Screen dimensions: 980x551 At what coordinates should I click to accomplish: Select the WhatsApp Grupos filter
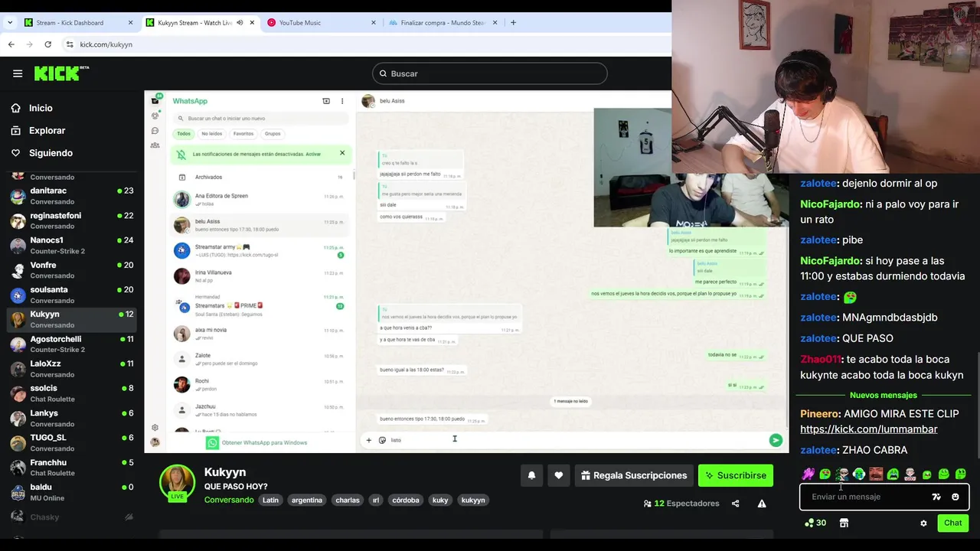click(273, 134)
